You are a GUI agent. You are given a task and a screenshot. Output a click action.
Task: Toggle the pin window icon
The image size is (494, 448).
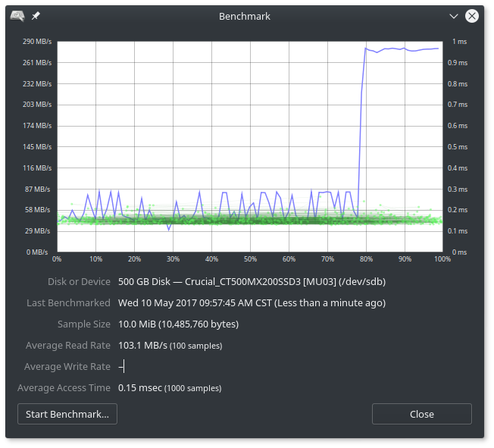click(x=36, y=15)
